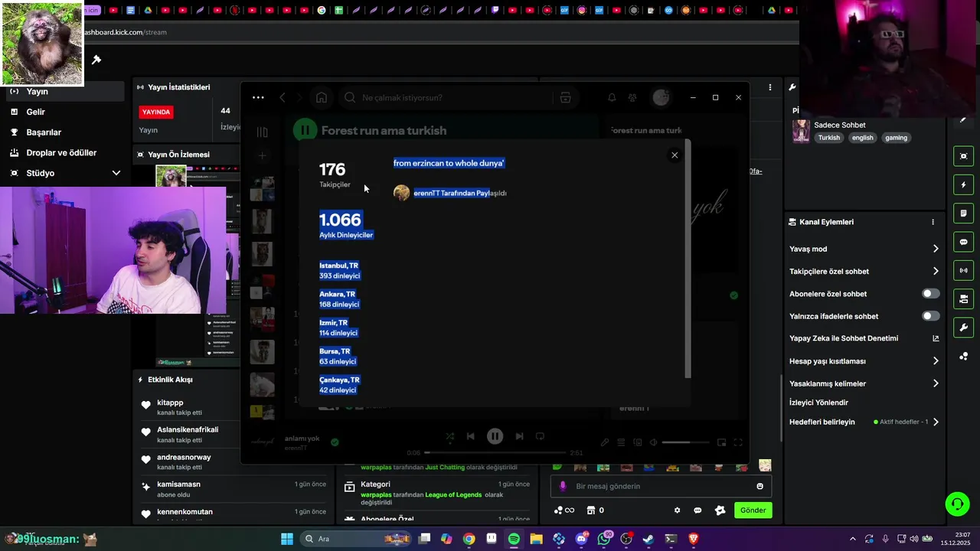Screen dimensions: 980x551
Task: Open Kanal Eylemleri three-dot menu
Action: (933, 222)
